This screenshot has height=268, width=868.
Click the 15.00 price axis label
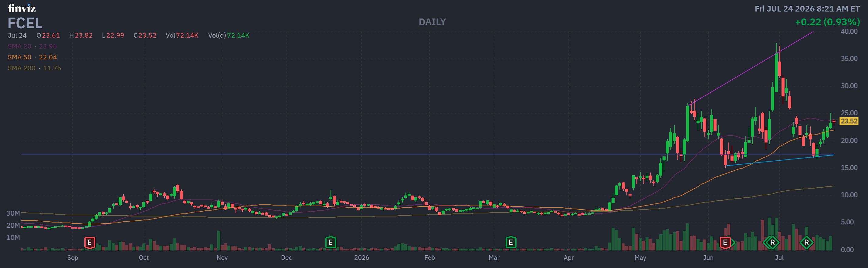click(849, 168)
